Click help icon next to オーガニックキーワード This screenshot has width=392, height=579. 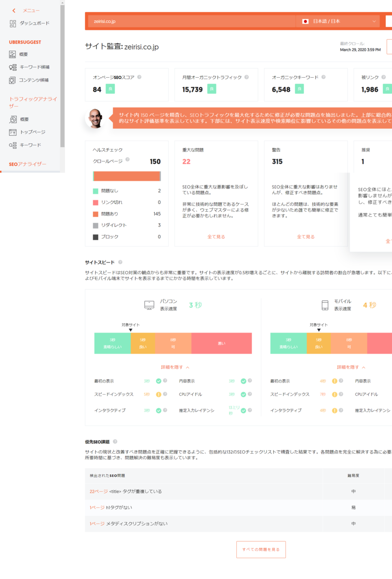pyautogui.click(x=324, y=77)
